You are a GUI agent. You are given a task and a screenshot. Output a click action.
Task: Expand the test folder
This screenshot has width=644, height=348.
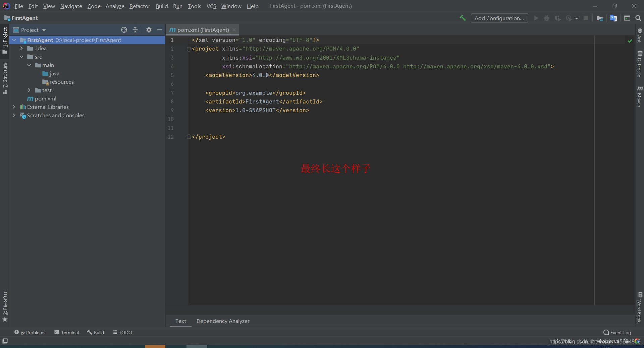pyautogui.click(x=29, y=90)
